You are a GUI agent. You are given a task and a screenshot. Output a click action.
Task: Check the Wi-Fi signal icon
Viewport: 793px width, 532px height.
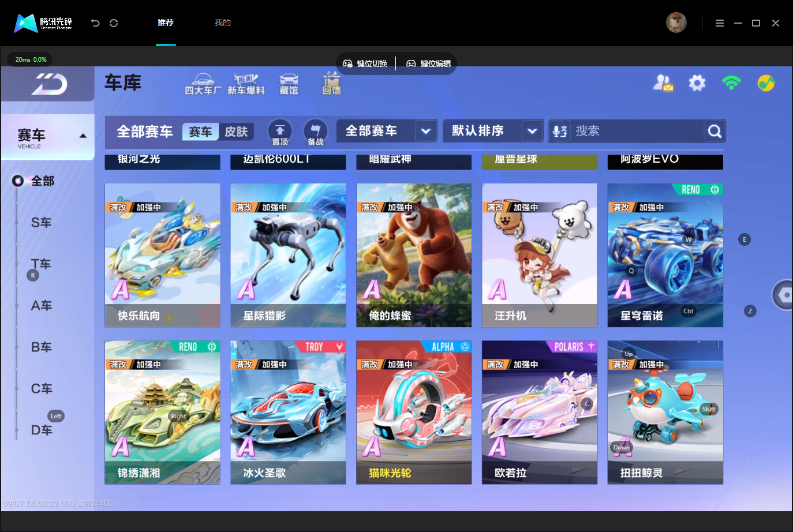tap(731, 83)
